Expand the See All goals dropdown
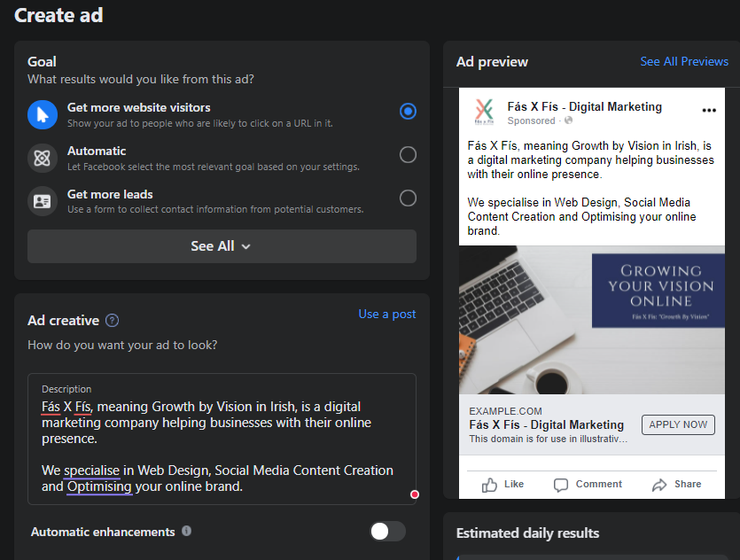 [222, 246]
